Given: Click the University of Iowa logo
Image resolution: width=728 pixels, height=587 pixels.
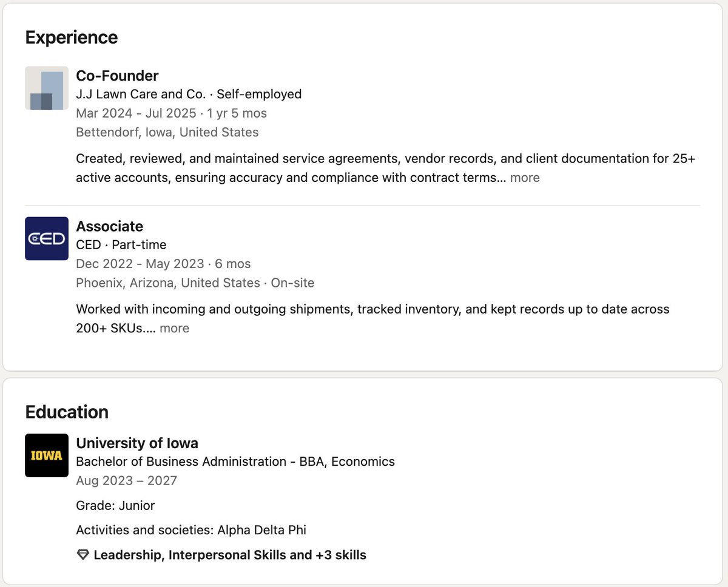Looking at the screenshot, I should click(x=47, y=455).
